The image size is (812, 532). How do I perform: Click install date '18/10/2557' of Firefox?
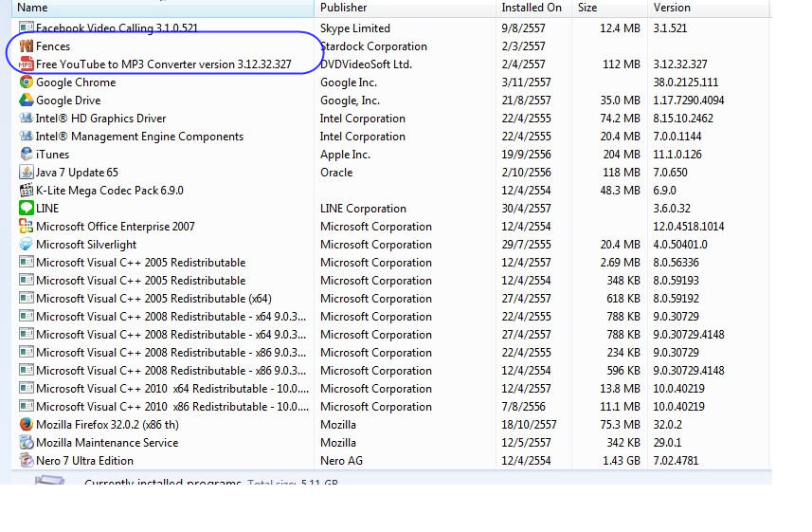pos(529,425)
